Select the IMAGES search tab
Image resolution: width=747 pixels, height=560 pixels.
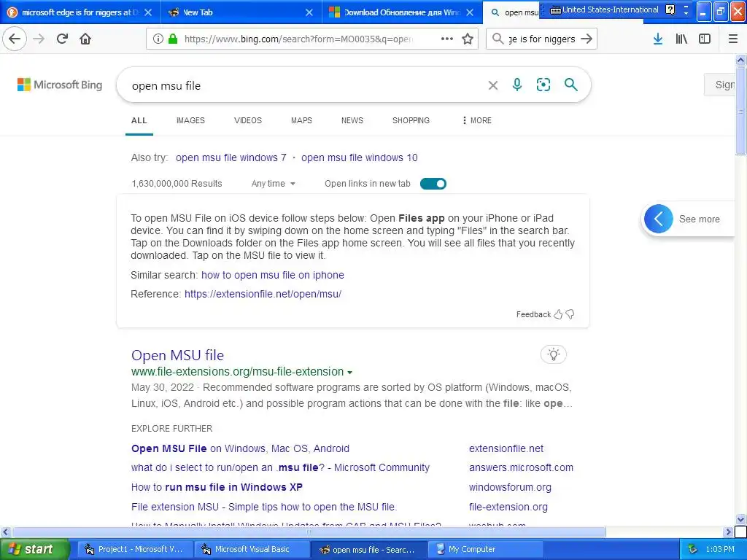pos(190,120)
